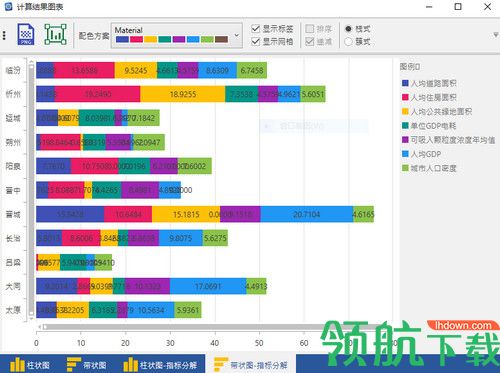Click the 10.5634 segment in 太原 bar
This screenshot has width=500, height=373.
[151, 310]
